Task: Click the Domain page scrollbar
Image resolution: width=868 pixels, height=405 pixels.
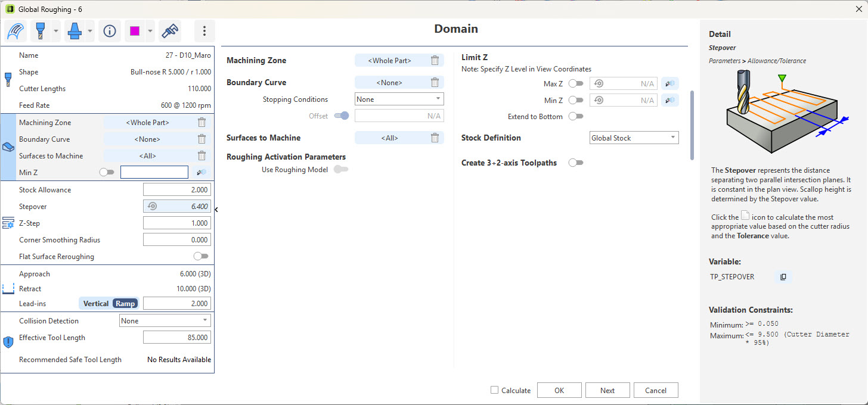Action: tap(692, 125)
